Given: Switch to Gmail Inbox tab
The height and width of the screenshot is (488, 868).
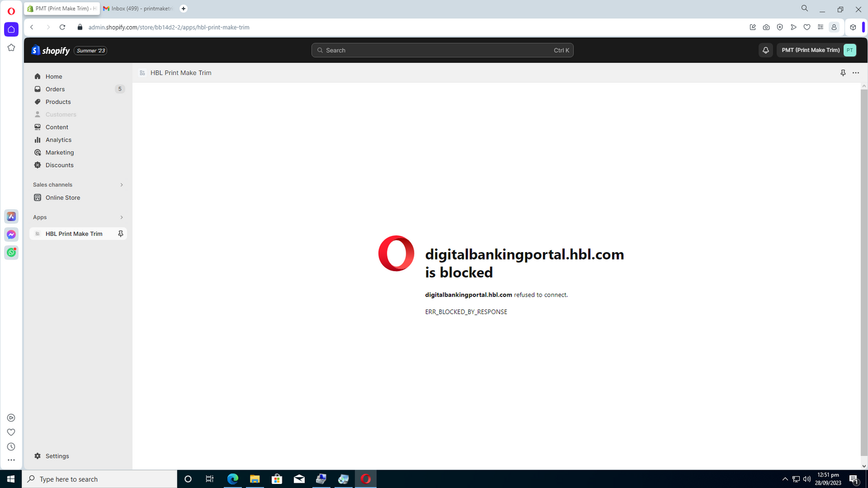Looking at the screenshot, I should tap(138, 9).
